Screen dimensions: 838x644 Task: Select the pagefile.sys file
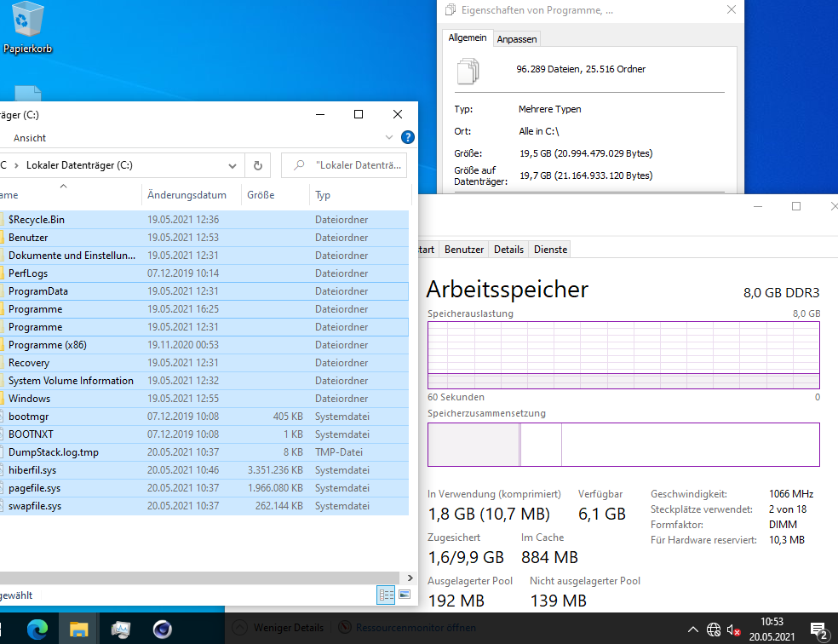coord(204,488)
